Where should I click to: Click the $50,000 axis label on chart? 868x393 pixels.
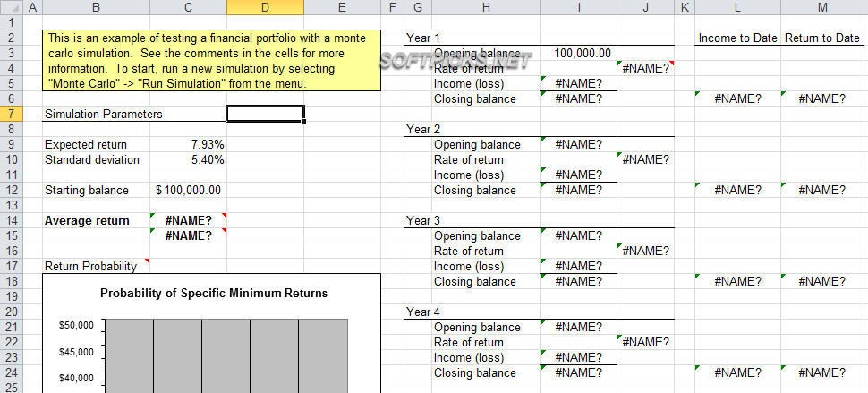76,325
